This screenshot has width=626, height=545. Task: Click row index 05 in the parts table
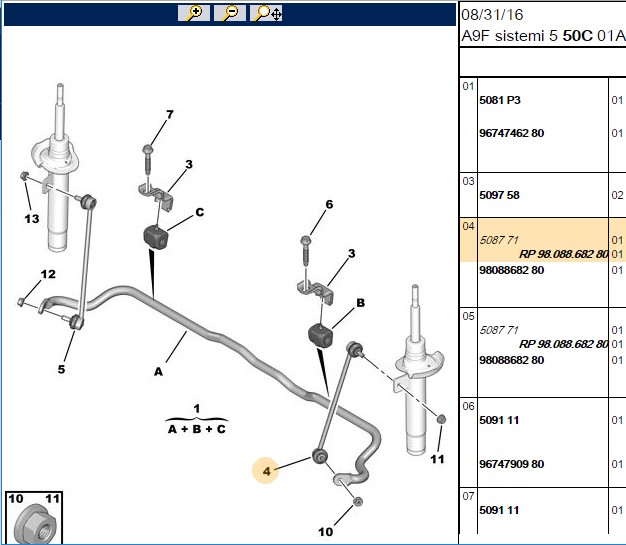coord(468,316)
